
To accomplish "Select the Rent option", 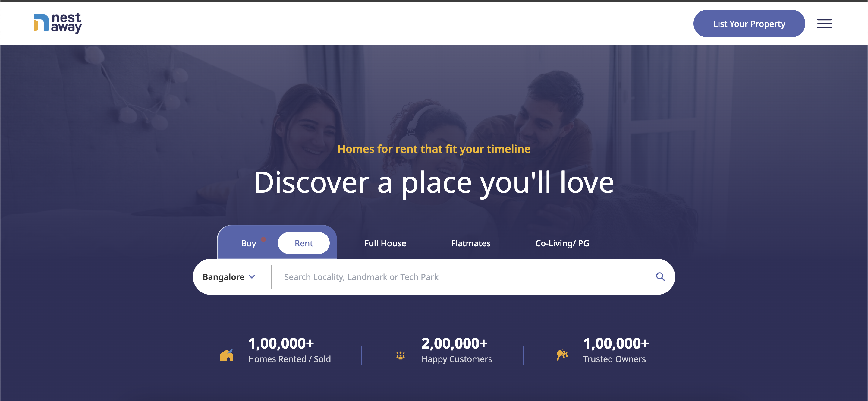I will click(x=303, y=243).
